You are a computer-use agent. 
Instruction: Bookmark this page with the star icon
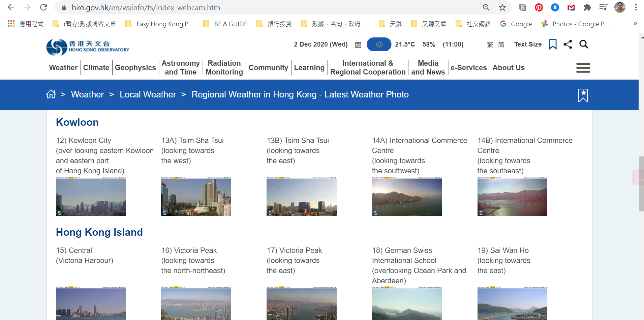click(502, 7)
